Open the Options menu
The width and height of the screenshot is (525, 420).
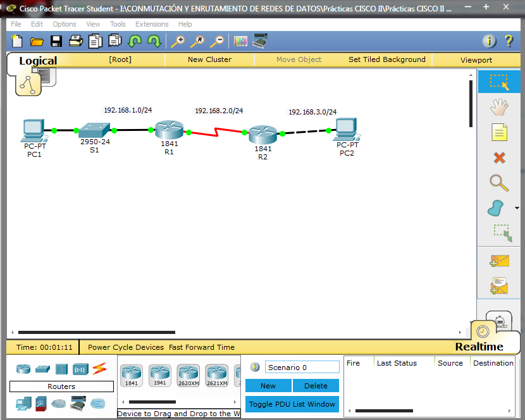(65, 24)
